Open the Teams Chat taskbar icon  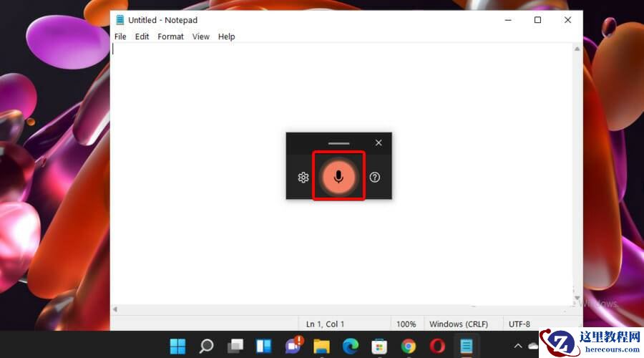(293, 345)
